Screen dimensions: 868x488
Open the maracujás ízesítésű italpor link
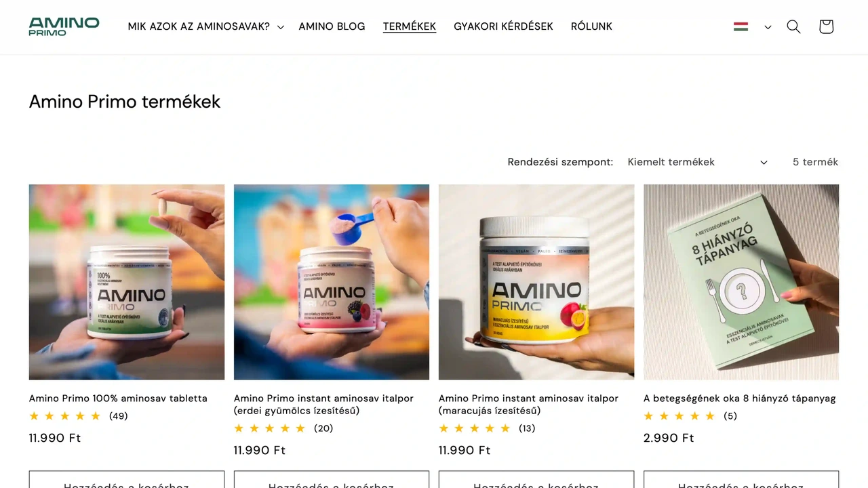point(528,405)
